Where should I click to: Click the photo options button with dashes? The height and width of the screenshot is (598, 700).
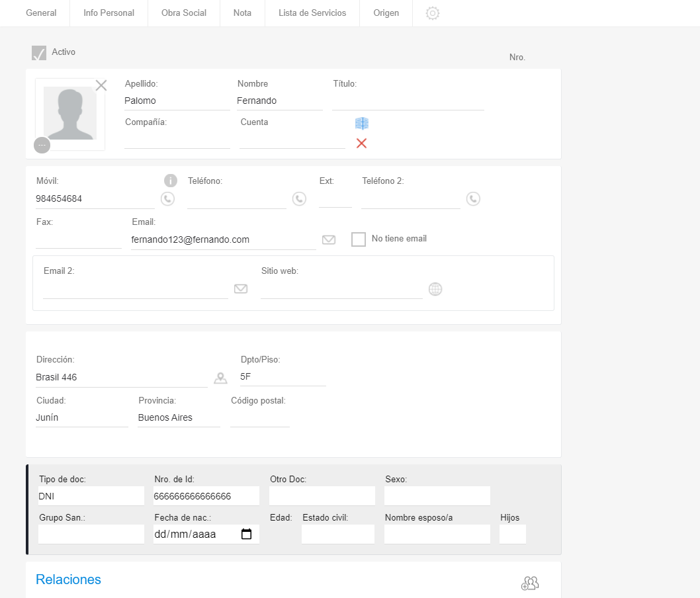tap(42, 145)
